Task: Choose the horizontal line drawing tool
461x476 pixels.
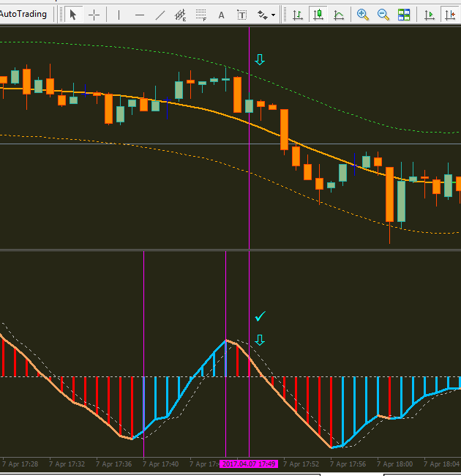Action: pyautogui.click(x=140, y=15)
